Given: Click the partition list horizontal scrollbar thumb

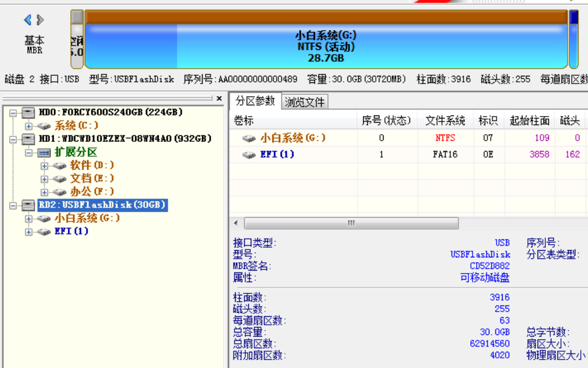Looking at the screenshot, I should pos(351,223).
